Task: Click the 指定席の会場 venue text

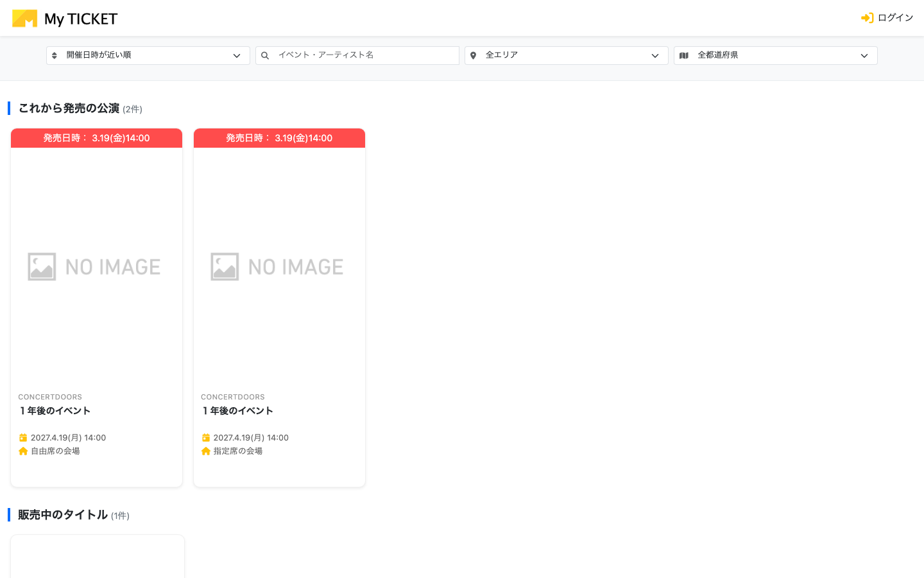Action: pos(238,451)
